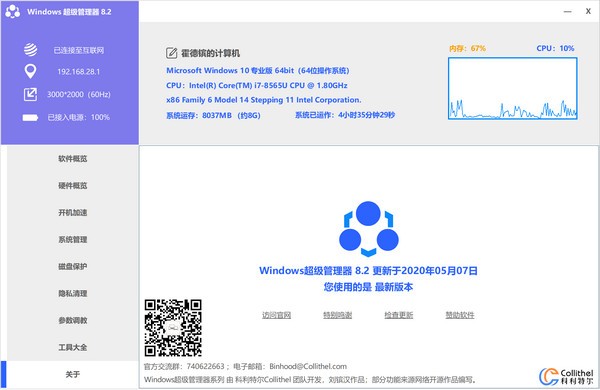
Task: Click the QR code image
Action: coord(173,328)
